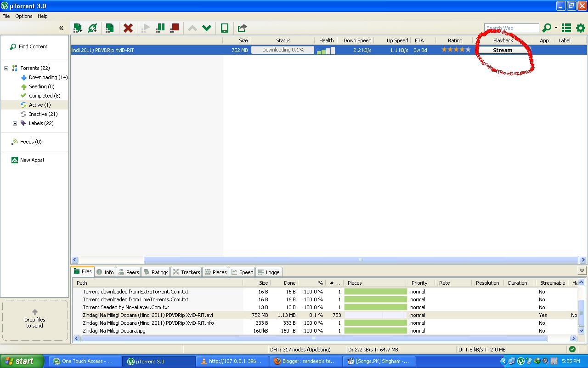Collapse detail pane with chevron button
The width and height of the screenshot is (588, 368).
pos(582,270)
